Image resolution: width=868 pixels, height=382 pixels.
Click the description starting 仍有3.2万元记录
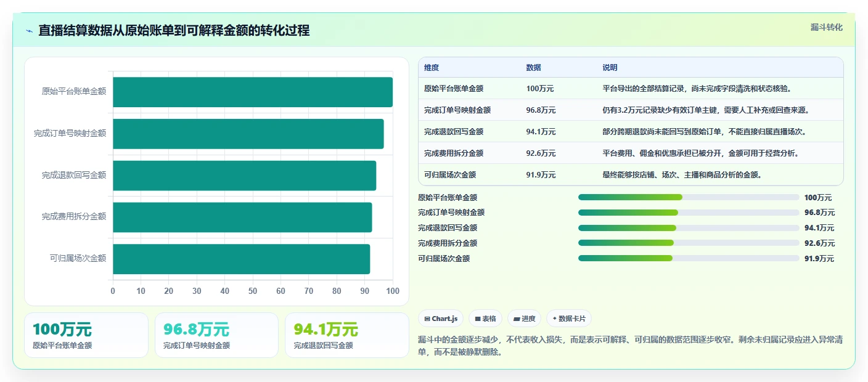pos(706,110)
